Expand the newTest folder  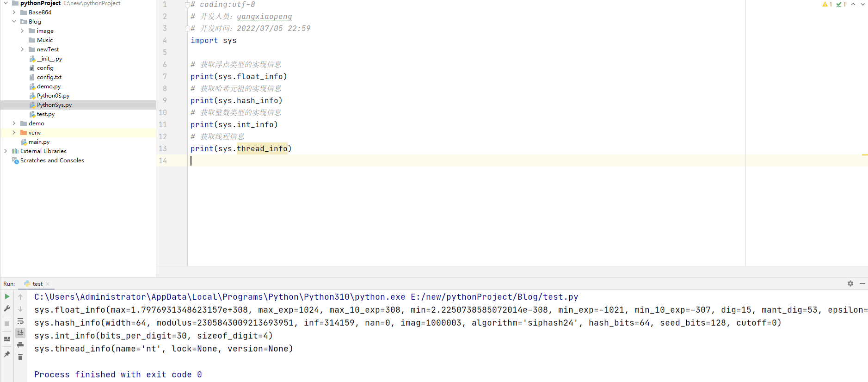22,49
